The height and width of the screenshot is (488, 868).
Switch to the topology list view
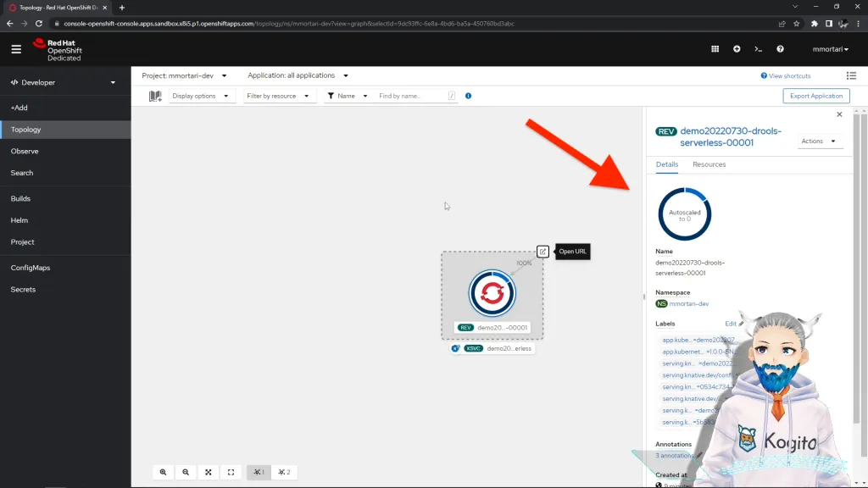tap(851, 75)
